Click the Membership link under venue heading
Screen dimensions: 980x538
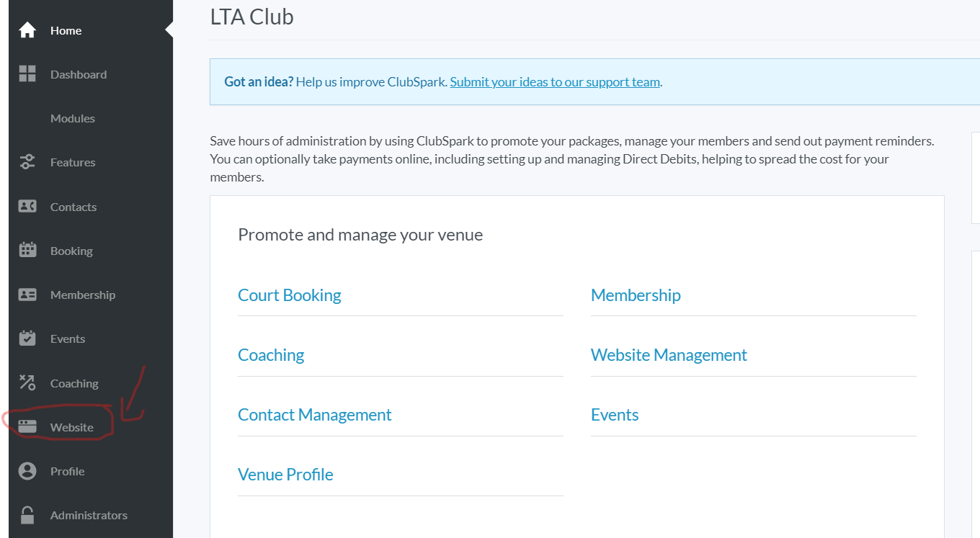[x=636, y=295]
